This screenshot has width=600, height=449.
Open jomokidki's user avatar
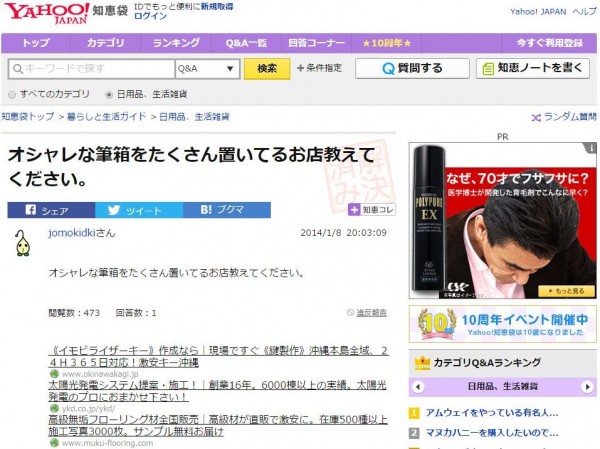pyautogui.click(x=22, y=245)
